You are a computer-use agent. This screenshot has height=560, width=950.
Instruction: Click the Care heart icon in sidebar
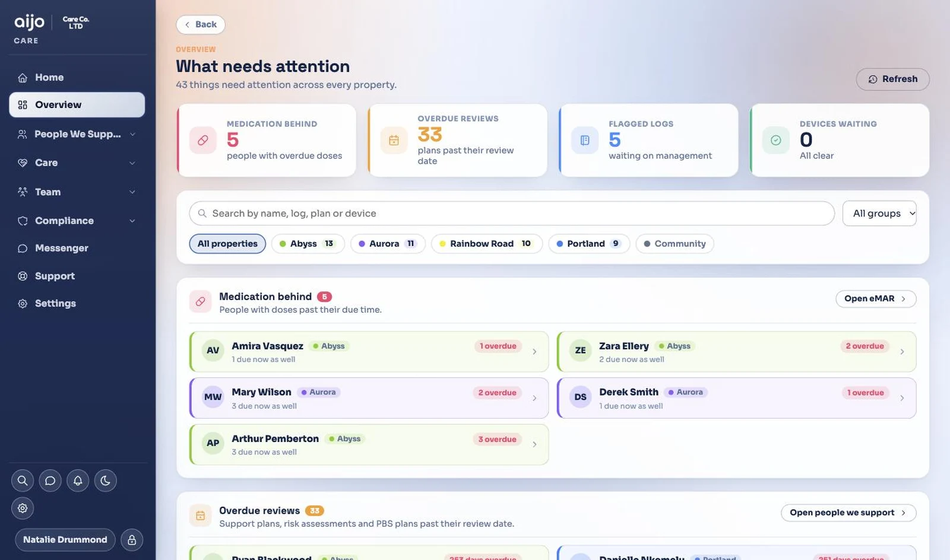[x=23, y=163]
